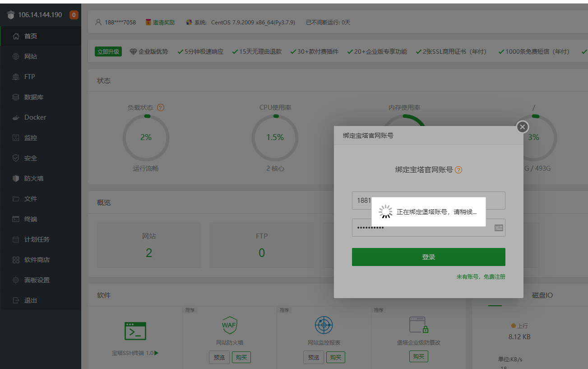588x369 pixels.
Task: Click the help icon next to 绑定宝塔官网账号 heading
Action: click(458, 170)
